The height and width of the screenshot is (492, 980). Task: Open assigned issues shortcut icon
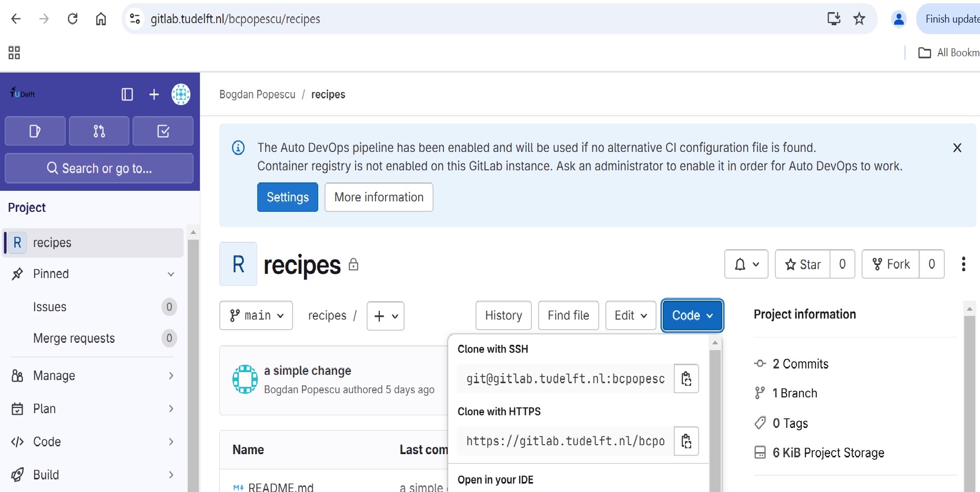point(35,131)
